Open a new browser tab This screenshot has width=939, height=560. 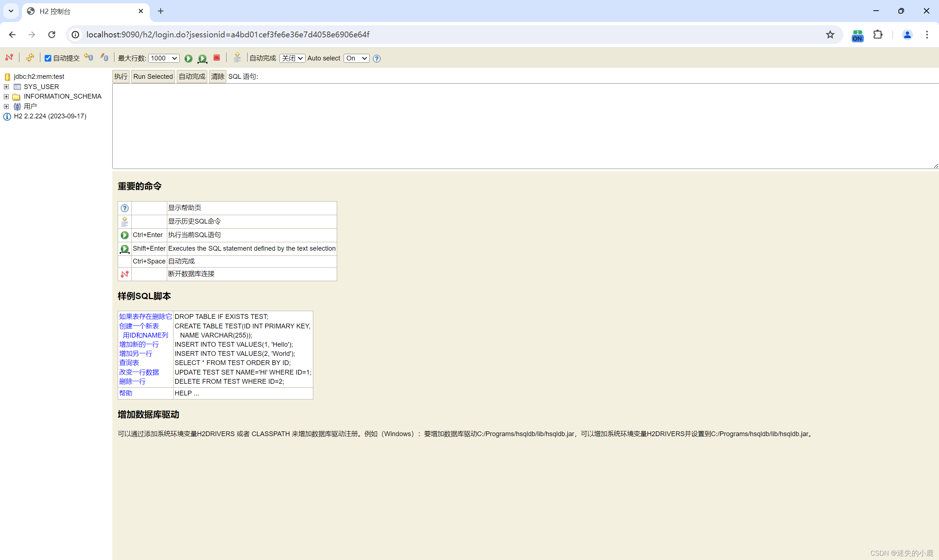pyautogui.click(x=161, y=11)
